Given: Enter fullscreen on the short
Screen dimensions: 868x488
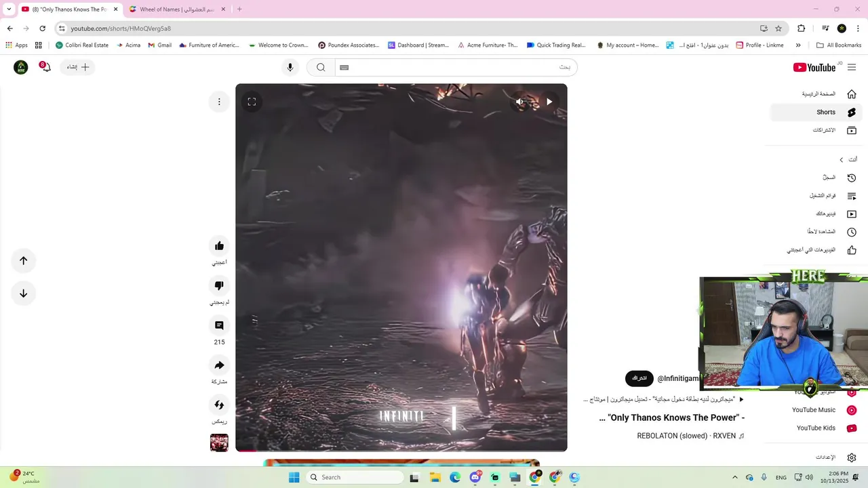Looking at the screenshot, I should click(252, 102).
